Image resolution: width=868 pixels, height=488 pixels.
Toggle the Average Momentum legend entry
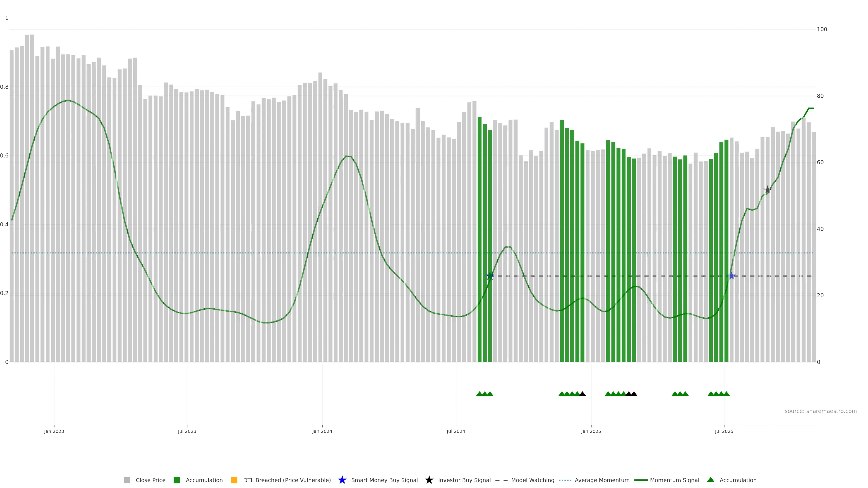click(602, 480)
